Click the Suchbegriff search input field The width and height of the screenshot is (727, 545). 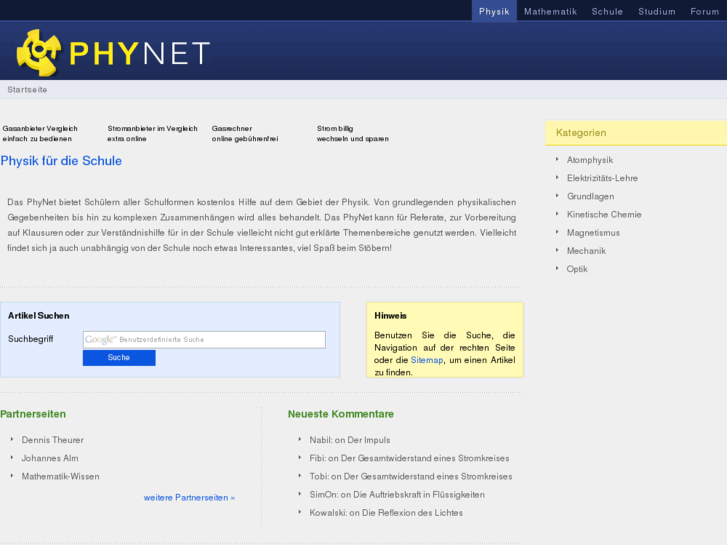tap(204, 340)
